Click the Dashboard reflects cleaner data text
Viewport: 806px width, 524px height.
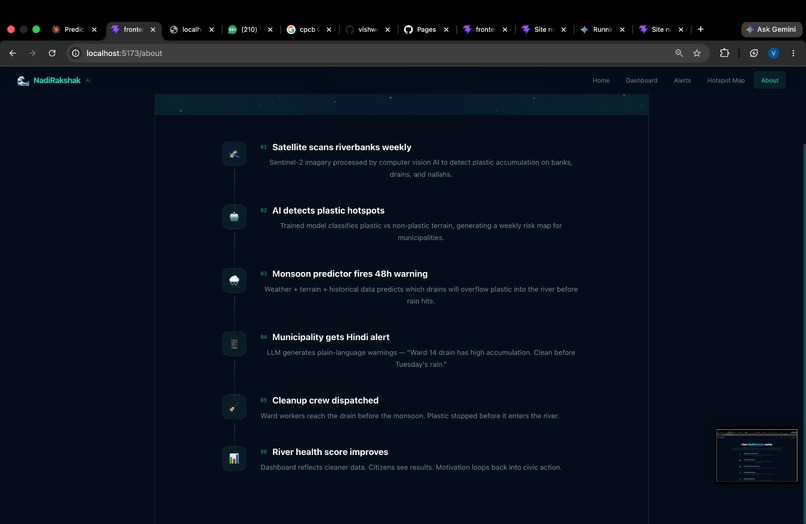point(411,467)
